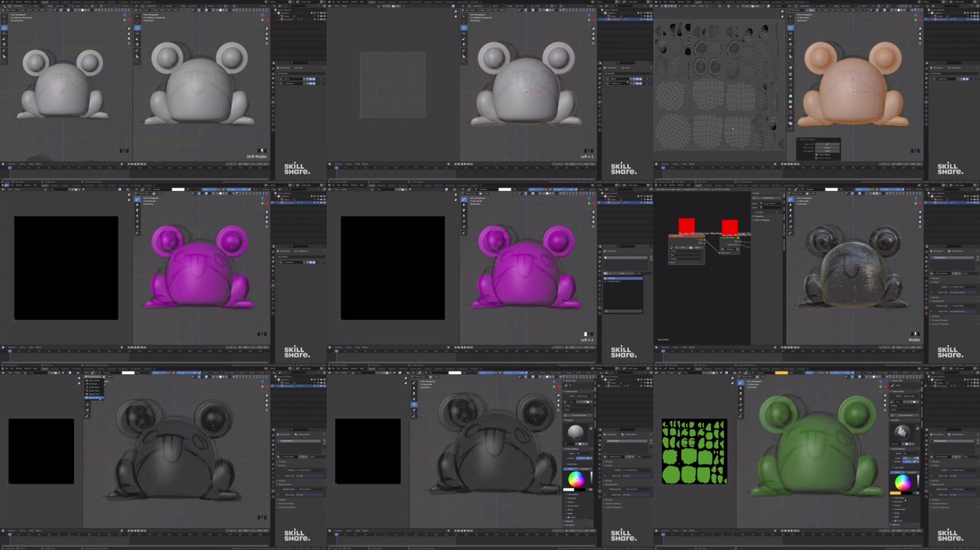Switch to Gradient button in green frog frame

(912, 471)
